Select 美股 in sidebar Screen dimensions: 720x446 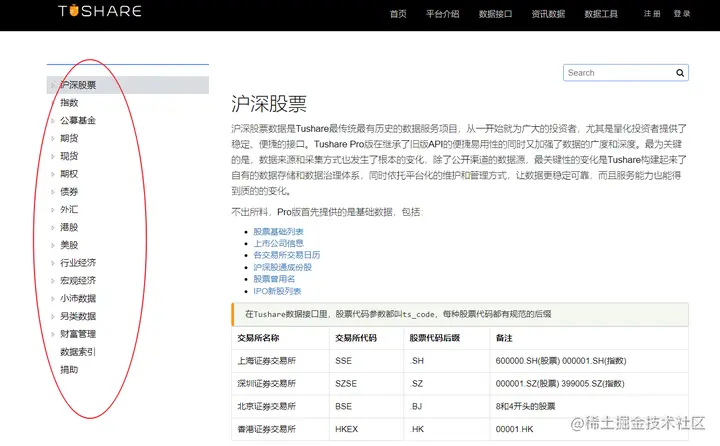click(69, 245)
